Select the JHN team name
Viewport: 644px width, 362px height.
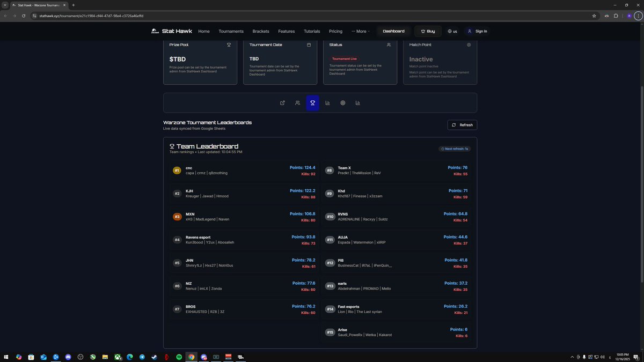(189, 261)
